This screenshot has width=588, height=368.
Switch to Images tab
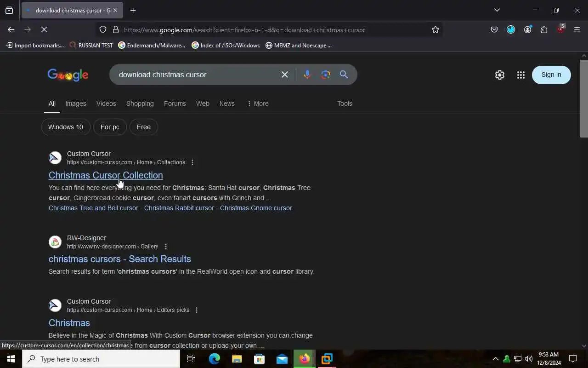click(76, 103)
